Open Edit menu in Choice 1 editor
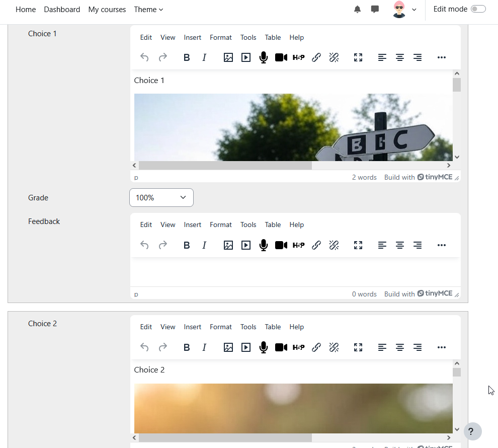498x448 pixels. tap(146, 37)
